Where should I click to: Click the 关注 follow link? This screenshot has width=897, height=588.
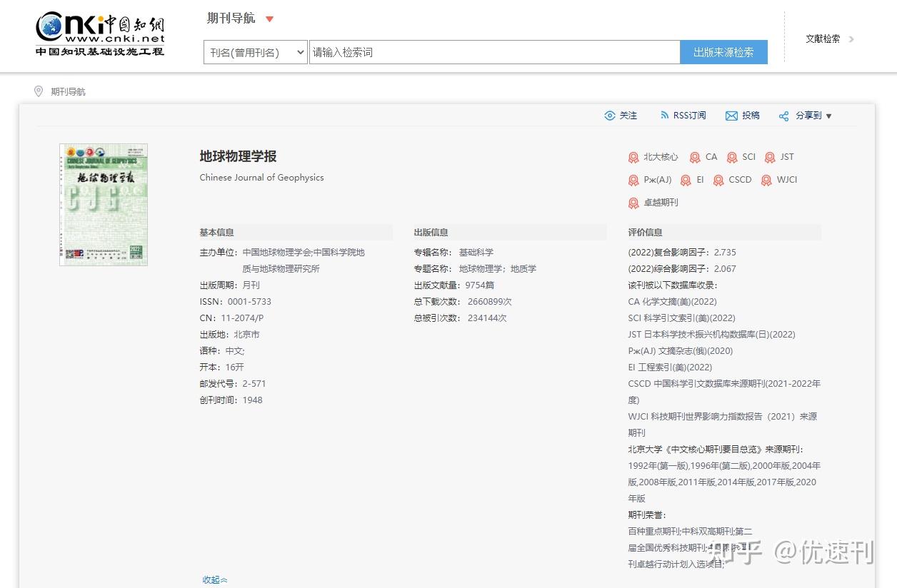tap(628, 116)
